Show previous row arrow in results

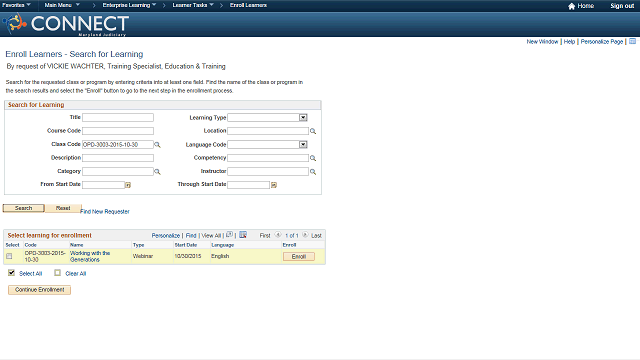pyautogui.click(x=278, y=235)
